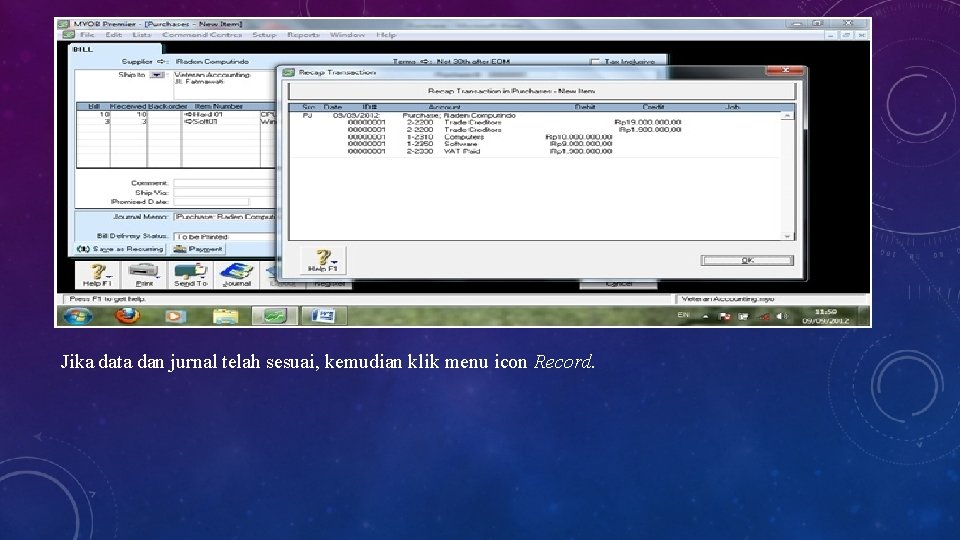
Task: Show hidden tray icons arrow
Action: (705, 317)
